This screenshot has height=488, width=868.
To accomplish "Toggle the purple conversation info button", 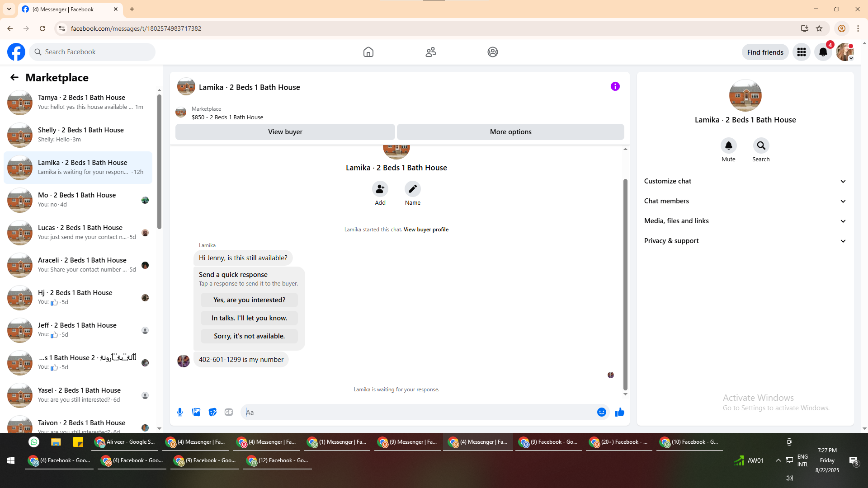I will point(615,87).
